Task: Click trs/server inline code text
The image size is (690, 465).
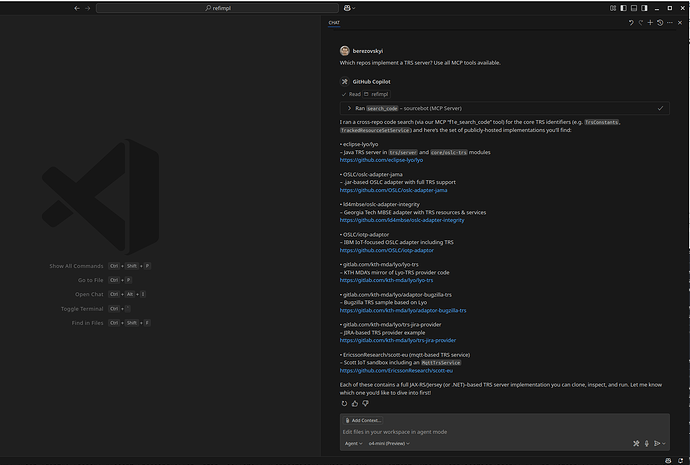Action: tap(403, 152)
